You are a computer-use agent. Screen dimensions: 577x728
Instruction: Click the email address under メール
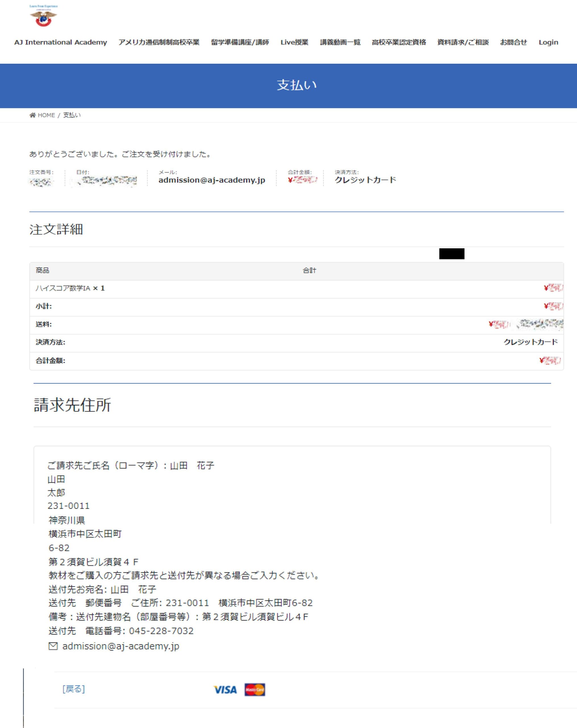coord(212,180)
